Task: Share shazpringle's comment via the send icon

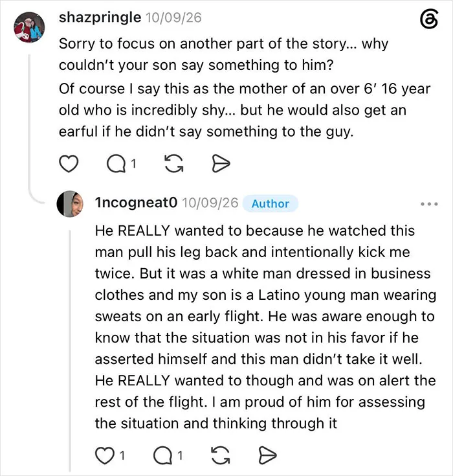Action: click(x=221, y=164)
